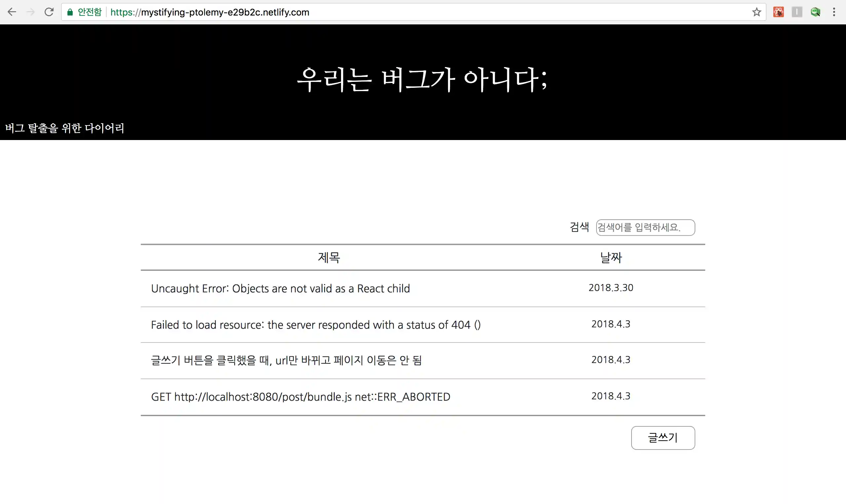
Task: Open the React Developer Tools extension icon
Action: [778, 12]
